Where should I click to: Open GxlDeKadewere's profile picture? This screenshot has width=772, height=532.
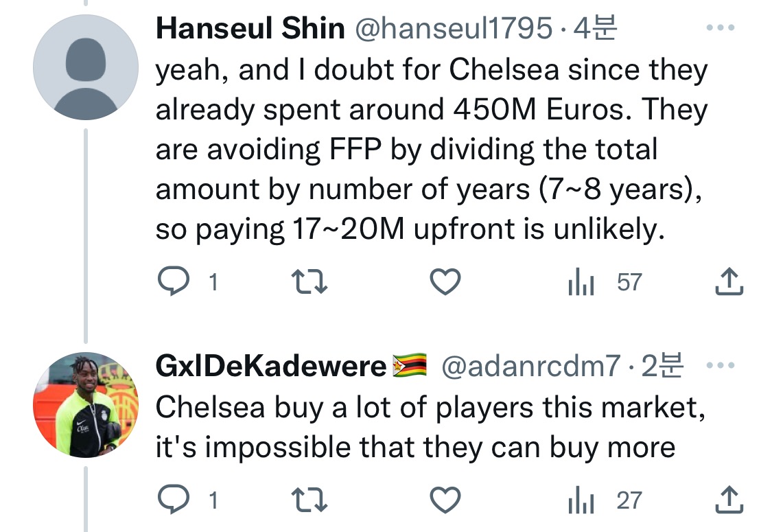[x=86, y=405]
